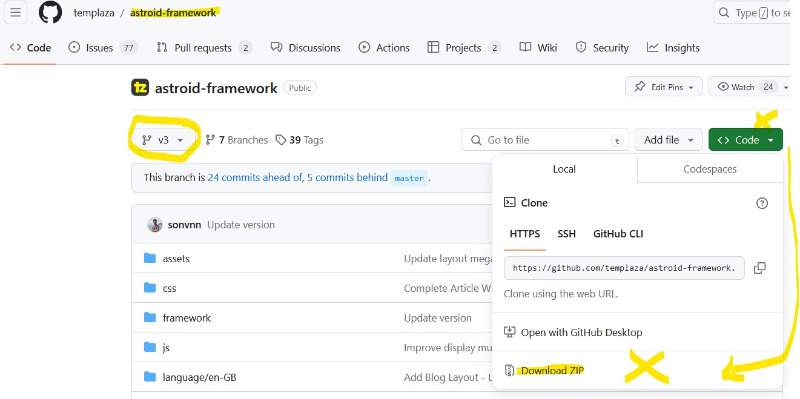Open the v3 branch selector dropdown
The image size is (800, 399).
163,140
